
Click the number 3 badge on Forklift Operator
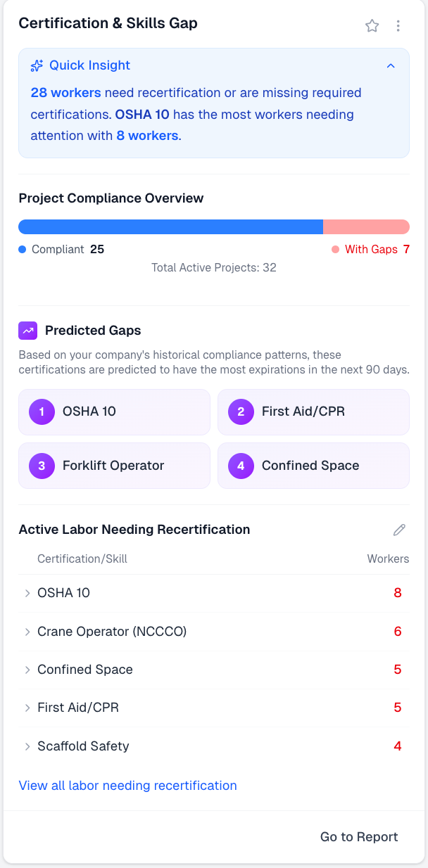coord(42,466)
